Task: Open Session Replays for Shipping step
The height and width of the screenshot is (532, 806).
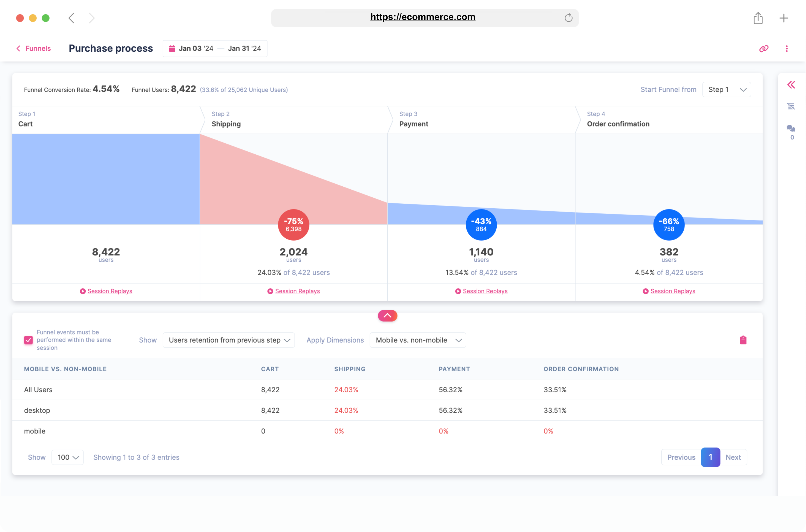Action: click(293, 291)
